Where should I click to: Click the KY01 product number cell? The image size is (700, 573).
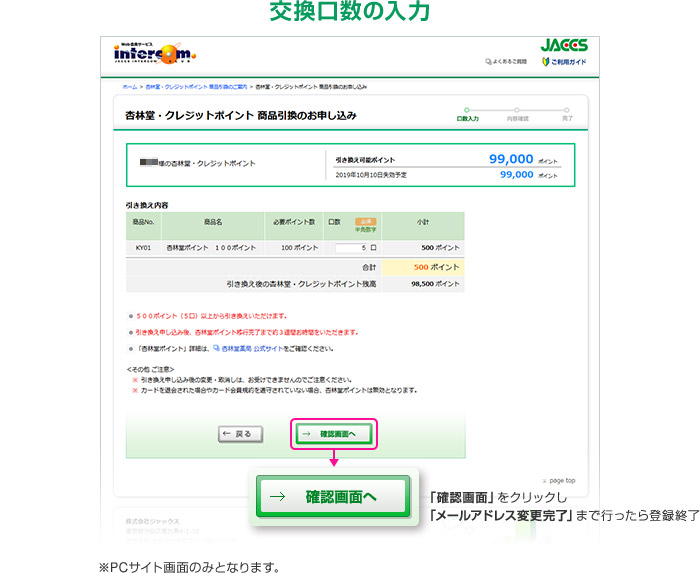click(143, 248)
